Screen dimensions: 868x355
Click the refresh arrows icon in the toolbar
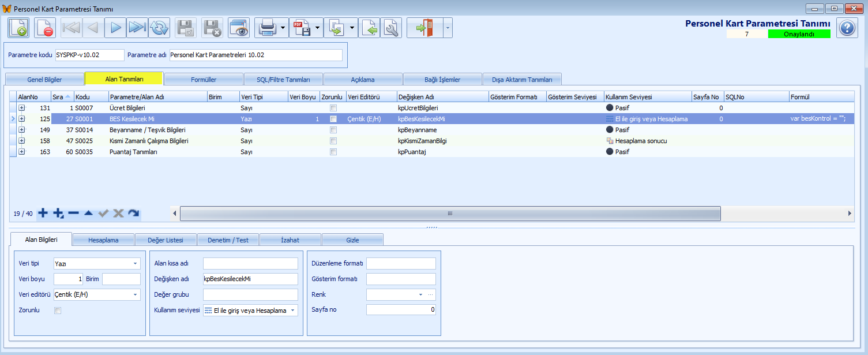point(159,28)
